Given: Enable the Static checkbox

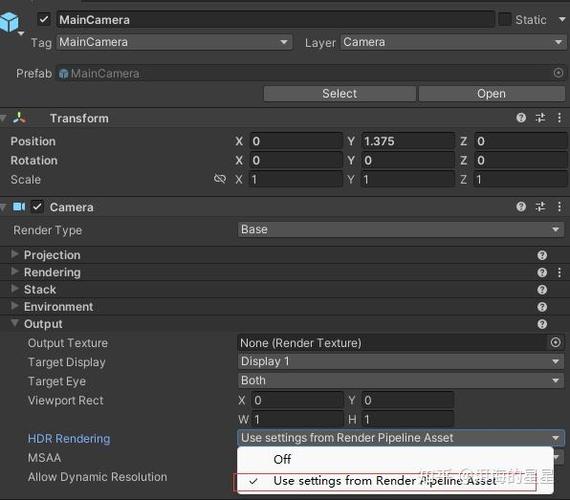Looking at the screenshot, I should click(505, 19).
